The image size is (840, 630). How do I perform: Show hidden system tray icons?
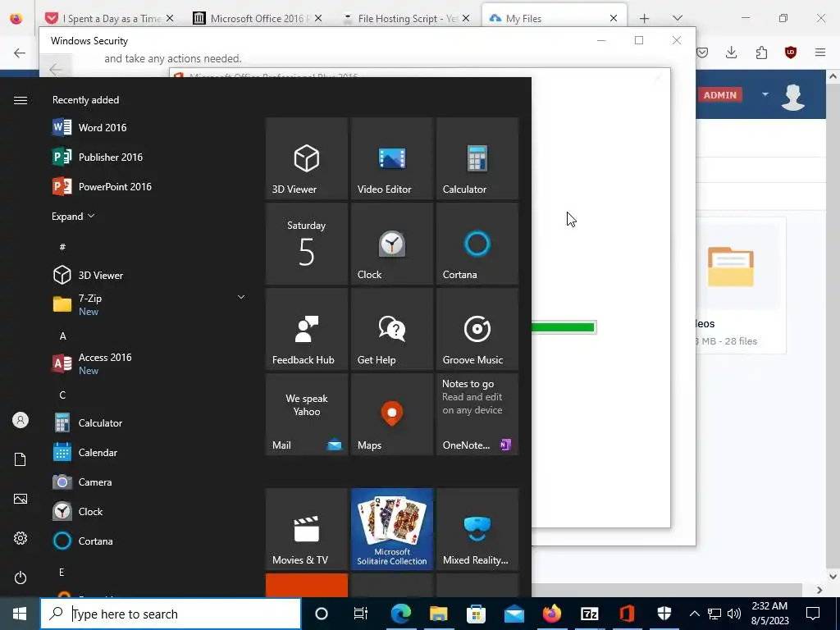tap(694, 614)
